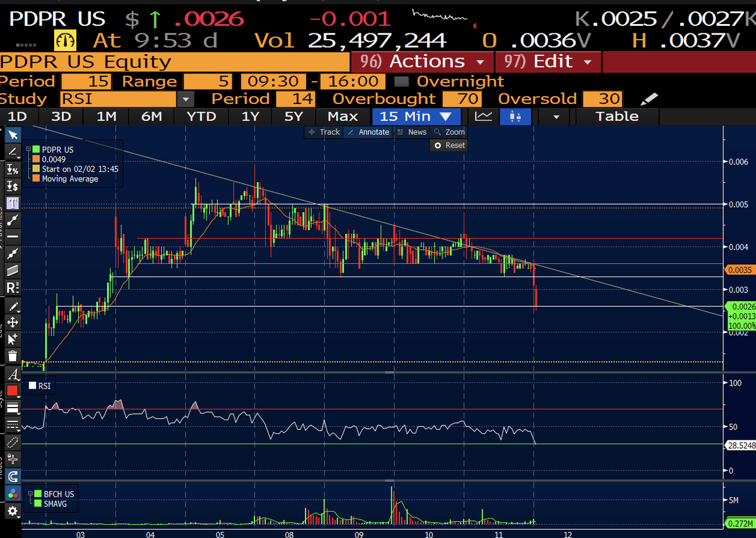
Task: Click the Table view button
Action: click(617, 117)
